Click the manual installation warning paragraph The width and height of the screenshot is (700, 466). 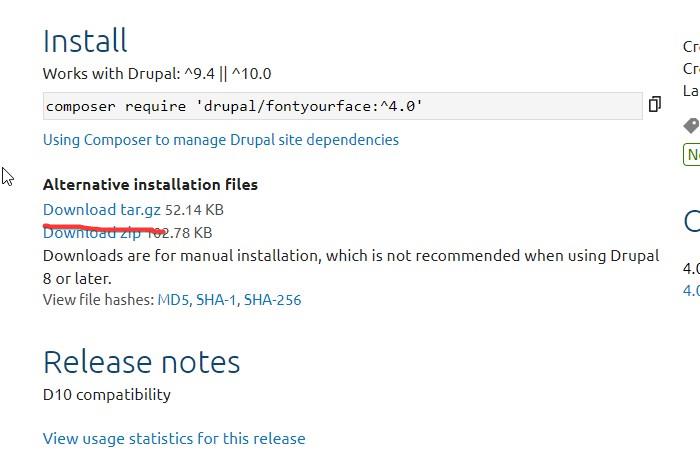point(351,267)
